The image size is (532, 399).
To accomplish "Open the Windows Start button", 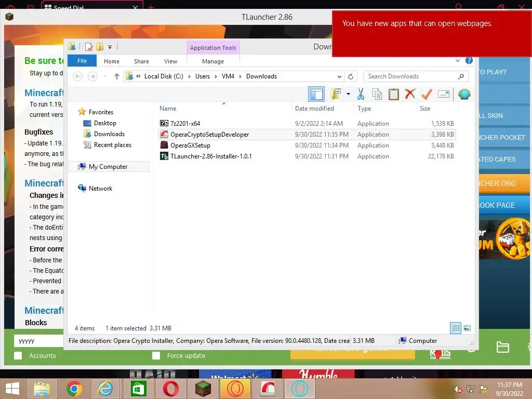I will [x=12, y=389].
